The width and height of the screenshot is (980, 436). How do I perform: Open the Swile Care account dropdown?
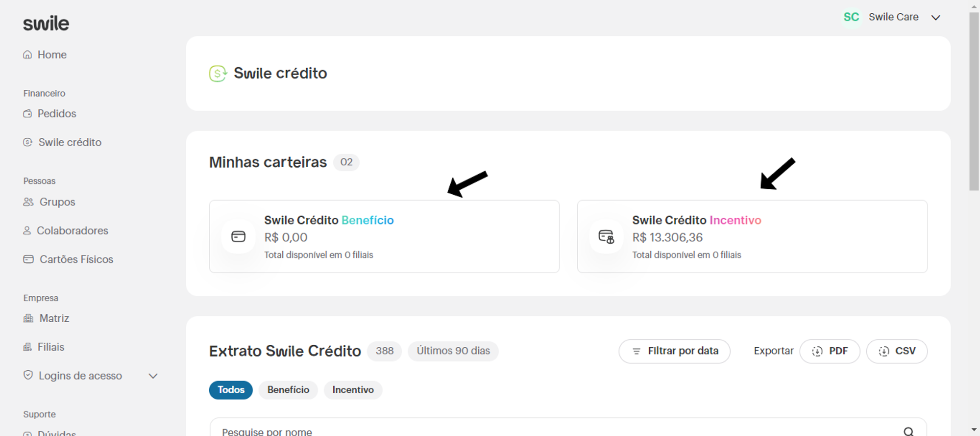935,18
